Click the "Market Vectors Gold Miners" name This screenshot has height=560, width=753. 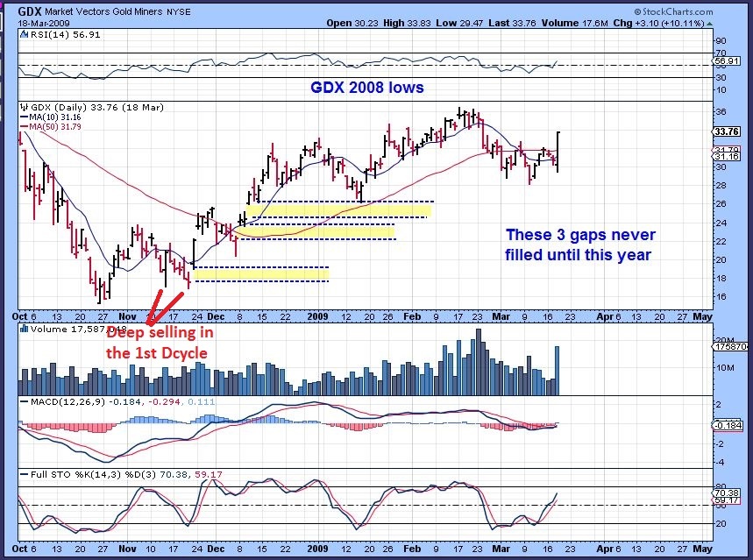click(x=103, y=11)
